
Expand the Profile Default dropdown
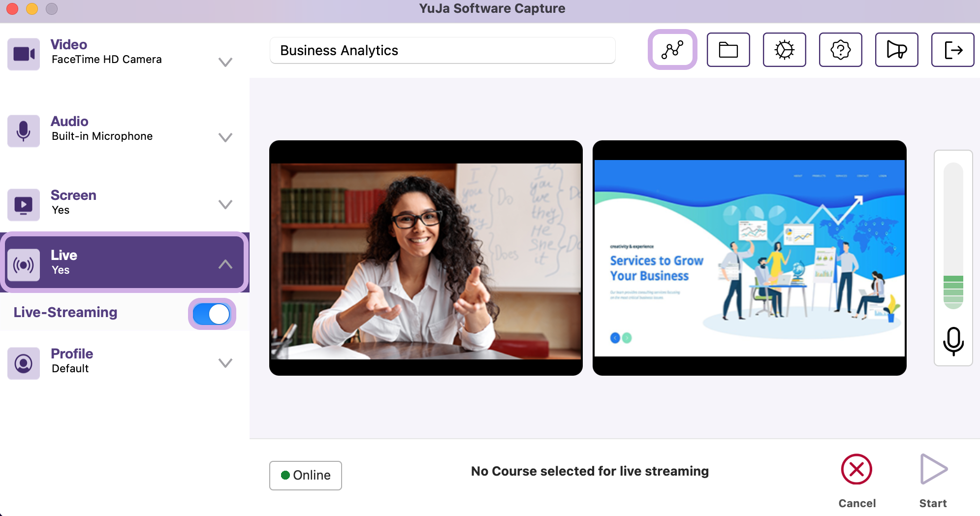225,363
